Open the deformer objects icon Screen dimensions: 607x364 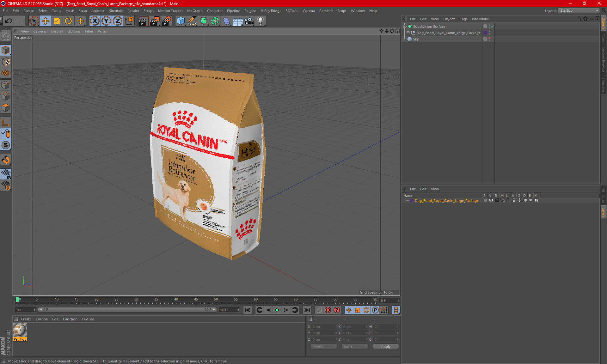click(226, 21)
